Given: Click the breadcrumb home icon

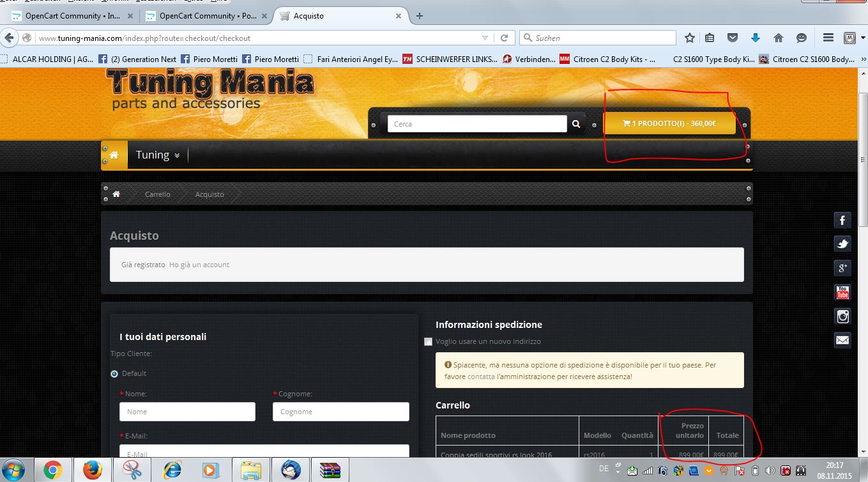Looking at the screenshot, I should pos(116,194).
